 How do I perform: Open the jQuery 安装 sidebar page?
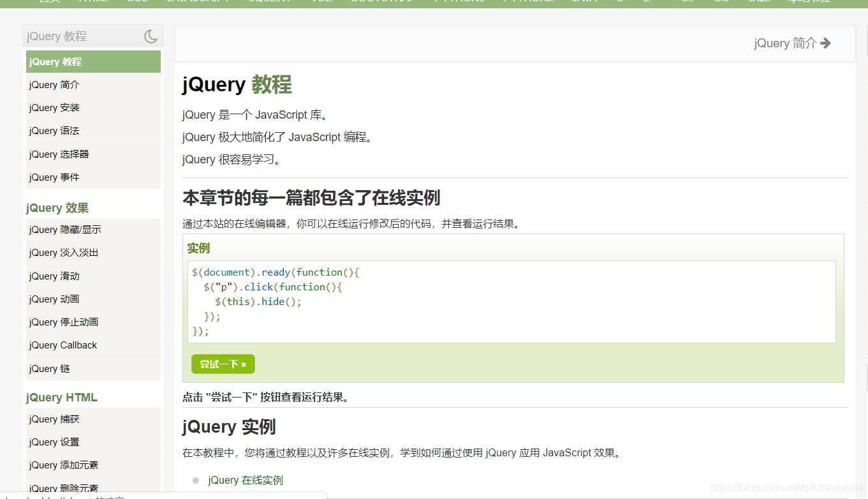click(x=93, y=108)
